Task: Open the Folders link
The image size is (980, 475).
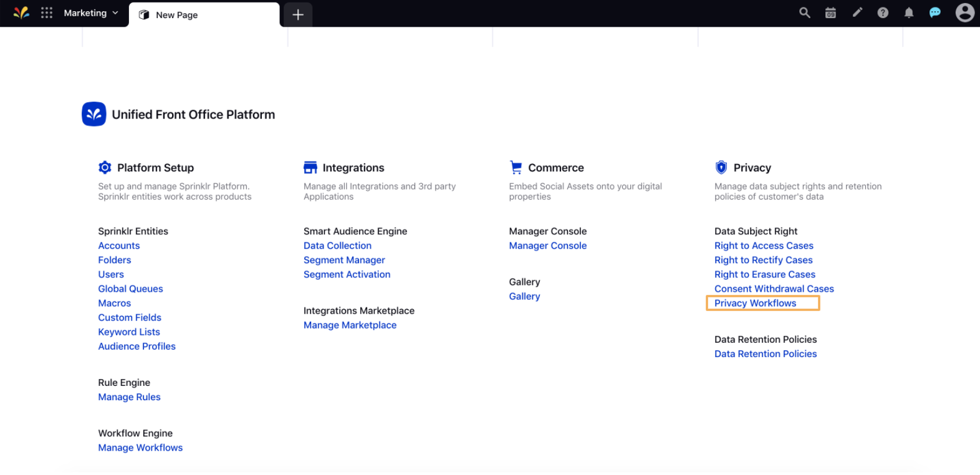Action: point(115,260)
